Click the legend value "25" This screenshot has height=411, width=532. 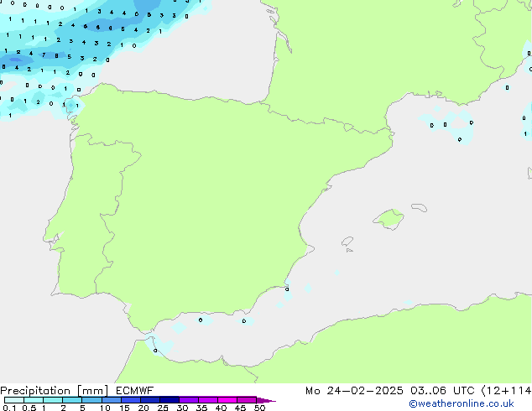click(x=163, y=408)
